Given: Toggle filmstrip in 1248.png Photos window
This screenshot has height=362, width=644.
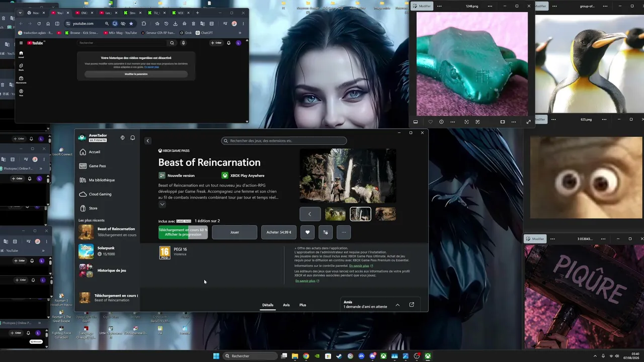Looking at the screenshot, I should pos(416,122).
